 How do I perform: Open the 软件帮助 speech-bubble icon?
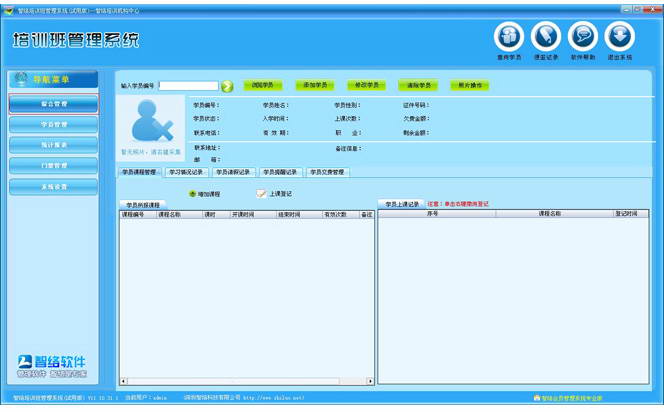click(583, 36)
